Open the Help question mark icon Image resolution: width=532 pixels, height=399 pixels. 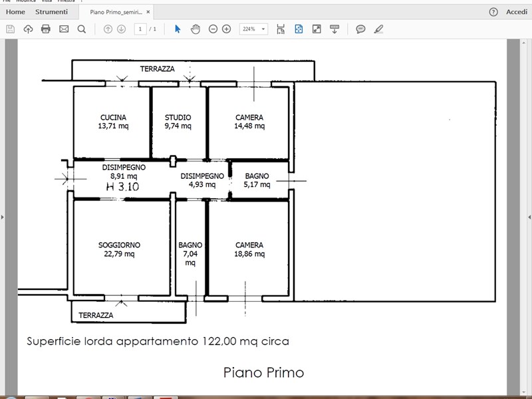493,12
